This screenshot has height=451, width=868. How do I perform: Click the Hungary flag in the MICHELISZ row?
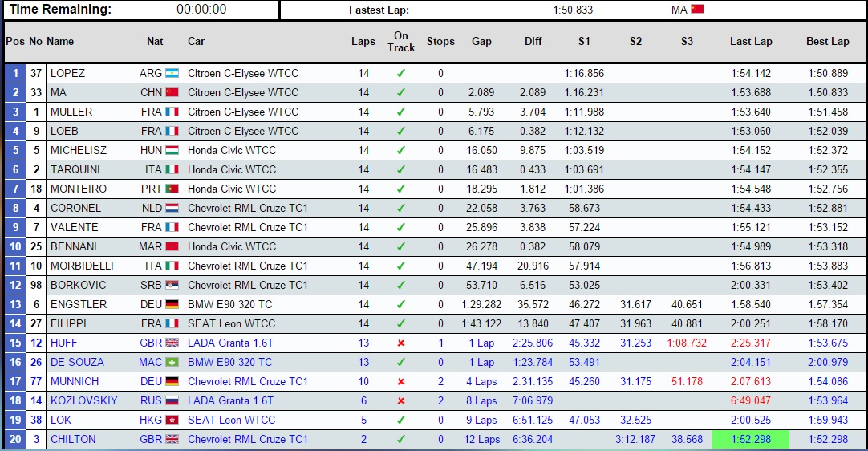point(172,150)
